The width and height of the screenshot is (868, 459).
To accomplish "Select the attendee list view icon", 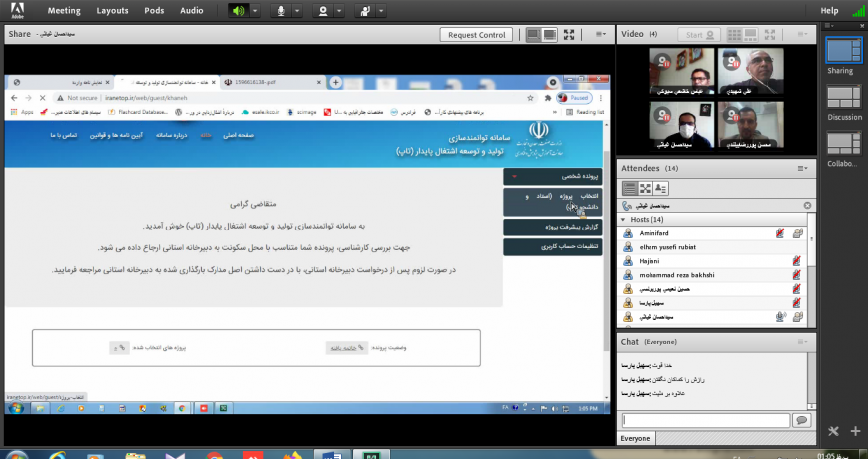I will click(629, 189).
